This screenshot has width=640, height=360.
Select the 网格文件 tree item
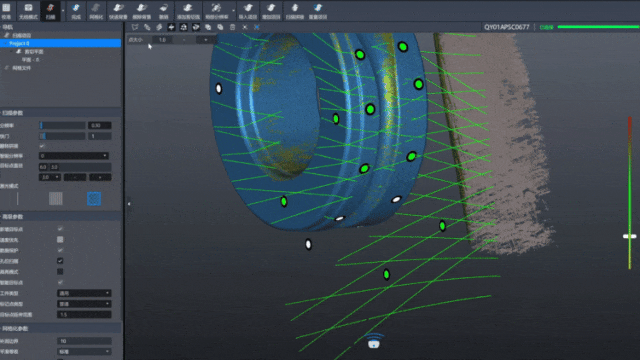coord(21,68)
